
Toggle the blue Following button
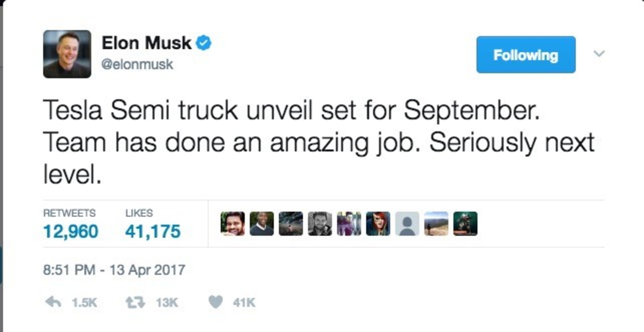(526, 55)
